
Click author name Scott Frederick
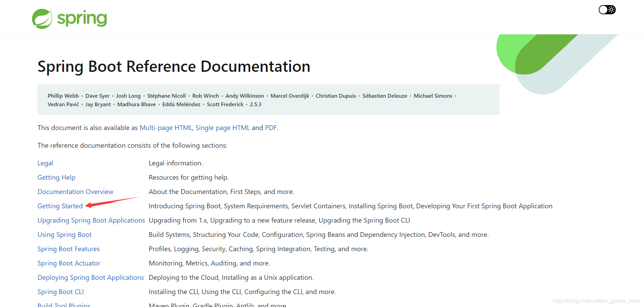tap(225, 104)
